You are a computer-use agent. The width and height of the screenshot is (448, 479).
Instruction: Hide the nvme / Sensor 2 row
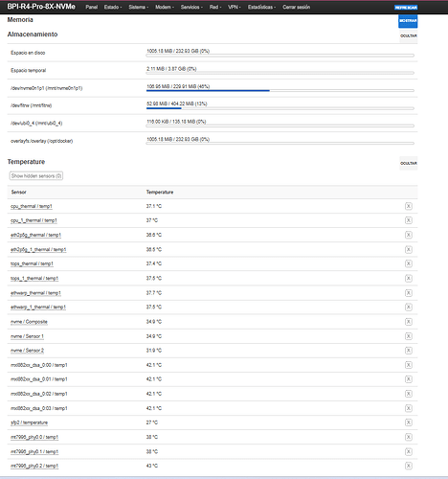click(x=408, y=351)
